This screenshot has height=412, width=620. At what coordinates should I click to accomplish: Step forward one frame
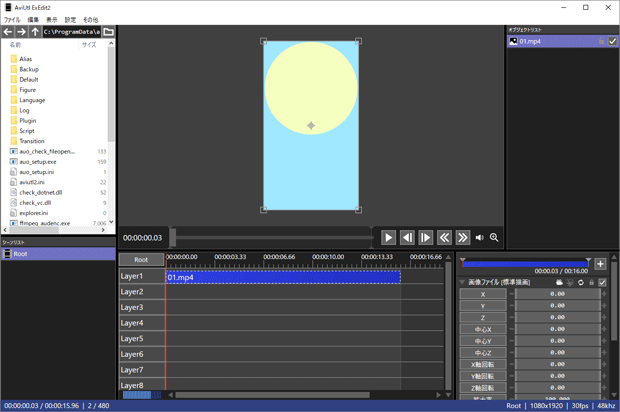[425, 238]
